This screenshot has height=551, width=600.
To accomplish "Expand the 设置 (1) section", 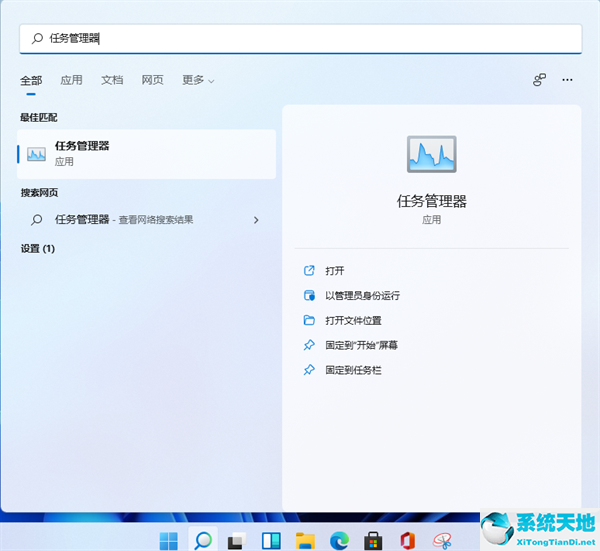I will pos(38,249).
